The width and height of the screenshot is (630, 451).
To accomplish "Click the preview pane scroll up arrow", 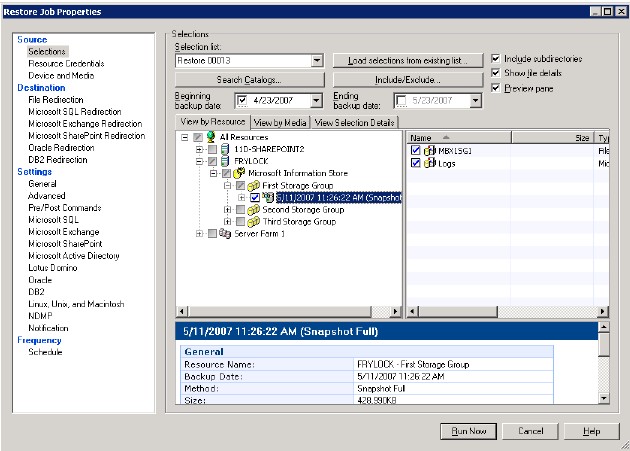I will pyautogui.click(x=603, y=327).
